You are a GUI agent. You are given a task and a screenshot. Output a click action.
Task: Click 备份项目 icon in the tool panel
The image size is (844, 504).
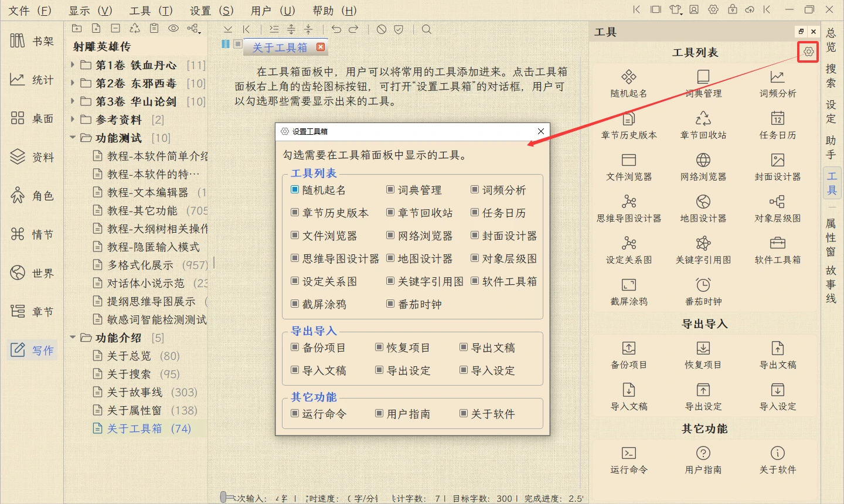click(628, 354)
